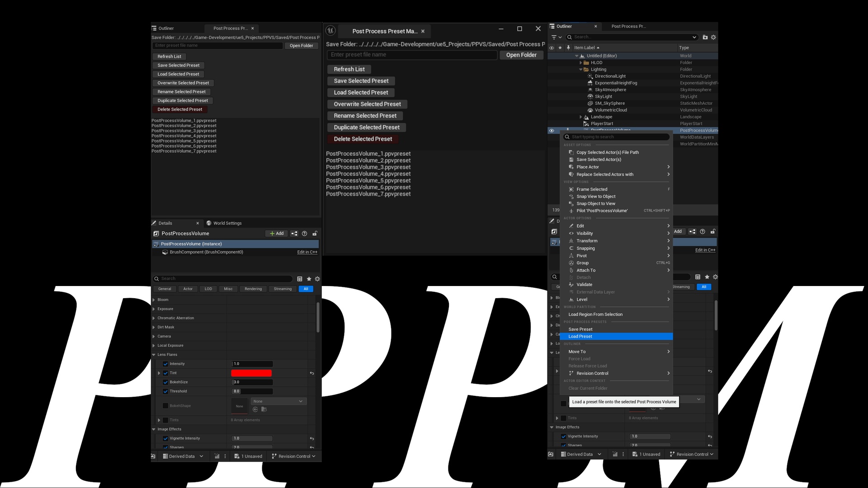Choose Save Preset in context menu
Image resolution: width=868 pixels, height=488 pixels.
point(616,329)
